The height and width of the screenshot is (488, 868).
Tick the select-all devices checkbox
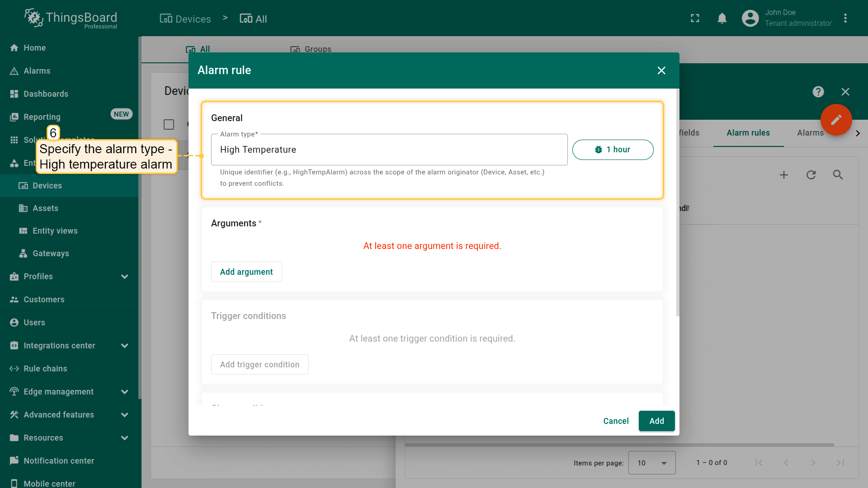tap(169, 124)
